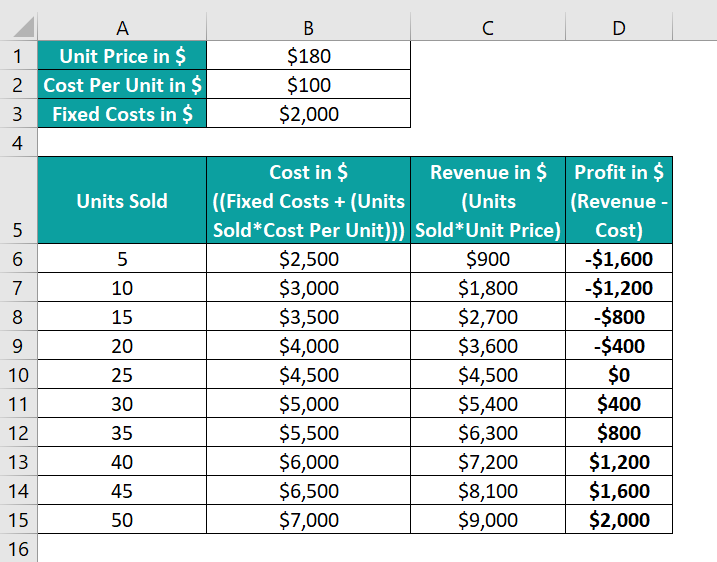Select cost cell showing $2,500
Viewport: 717px width, 562px height.
coord(308,258)
